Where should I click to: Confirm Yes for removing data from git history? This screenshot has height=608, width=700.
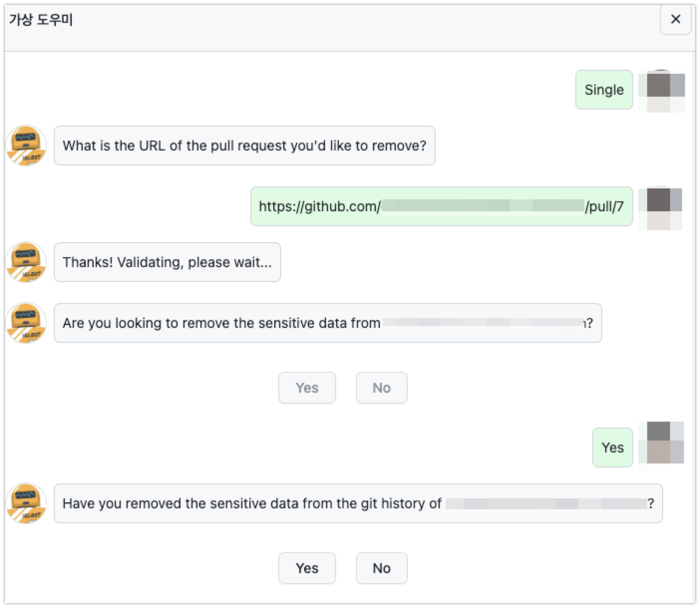(307, 568)
